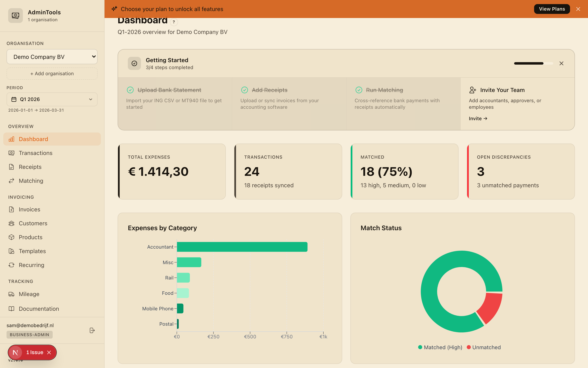This screenshot has width=588, height=368.
Task: Open the Demo Company BV organisation dropdown
Action: click(x=52, y=57)
